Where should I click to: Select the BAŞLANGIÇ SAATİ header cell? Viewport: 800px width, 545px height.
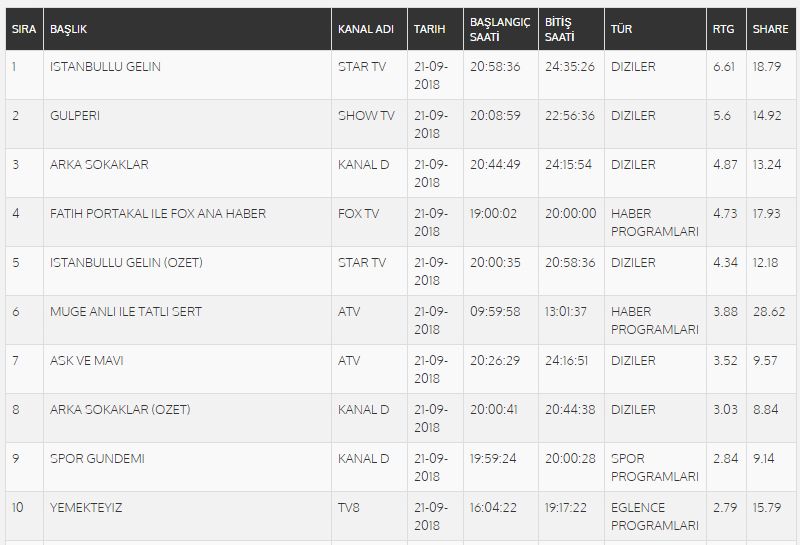pos(501,29)
